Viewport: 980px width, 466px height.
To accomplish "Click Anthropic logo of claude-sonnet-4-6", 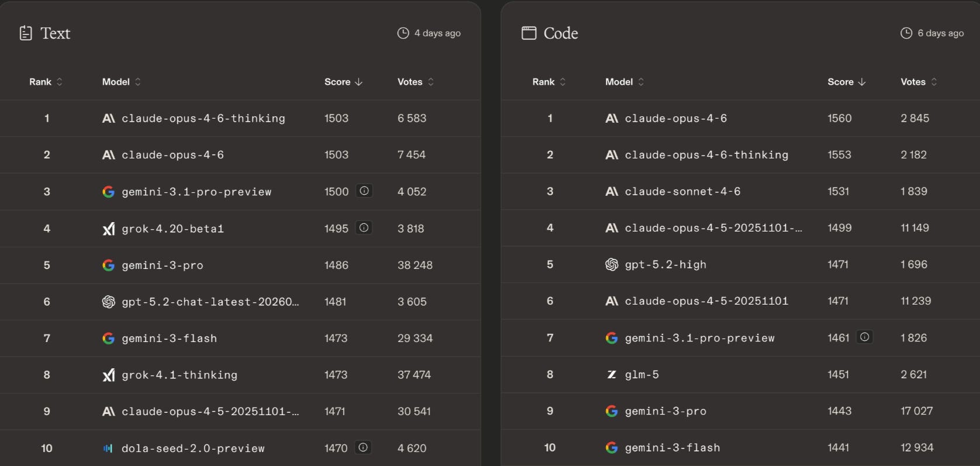I will (x=612, y=192).
